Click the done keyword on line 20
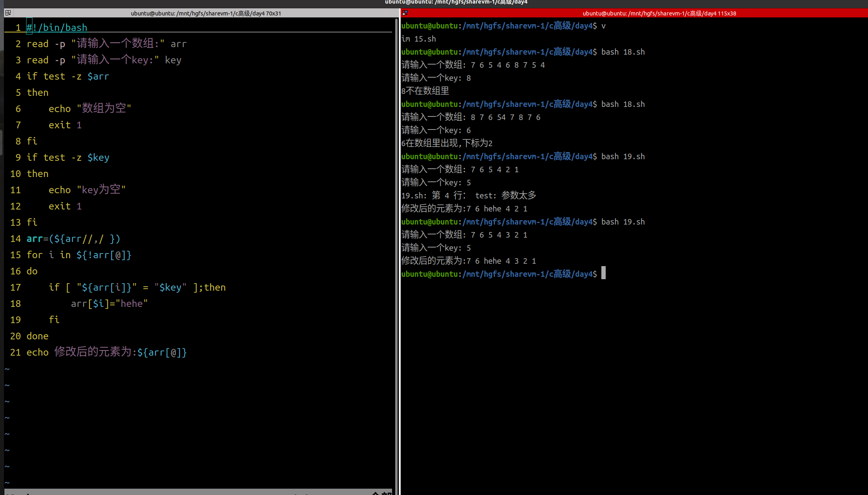The image size is (868, 495). click(38, 336)
